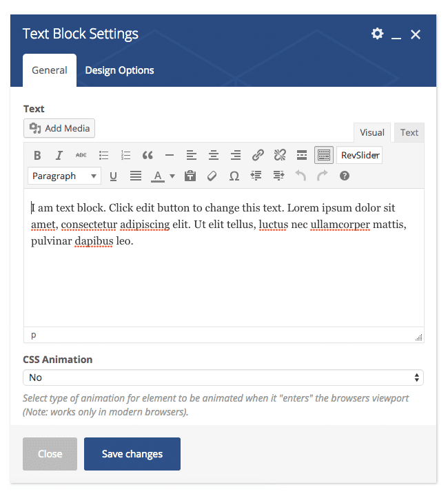
Task: Click the Add Media button
Action: pos(59,128)
